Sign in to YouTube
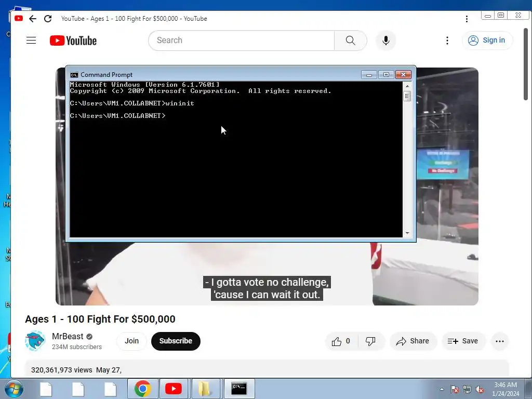Screen dimensions: 532x399 pyautogui.click(x=487, y=41)
